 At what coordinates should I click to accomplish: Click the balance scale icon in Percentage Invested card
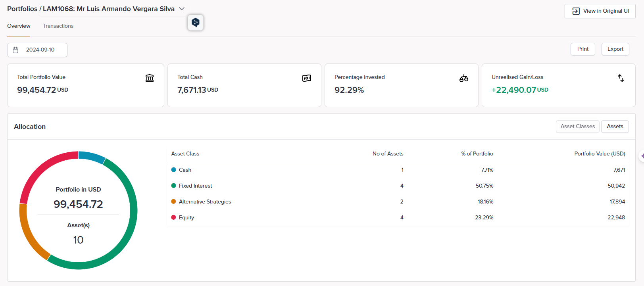463,78
